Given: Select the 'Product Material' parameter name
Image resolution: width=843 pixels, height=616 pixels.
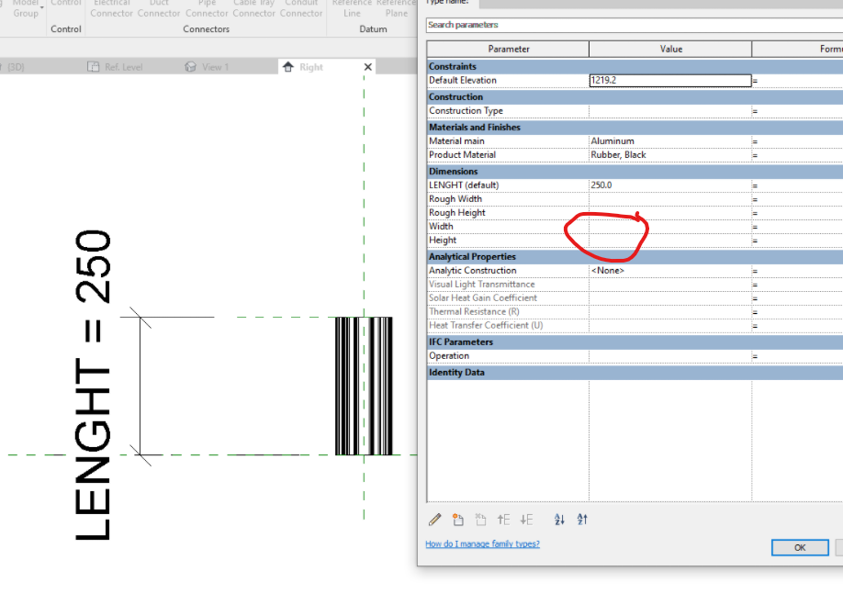Looking at the screenshot, I should point(462,155).
